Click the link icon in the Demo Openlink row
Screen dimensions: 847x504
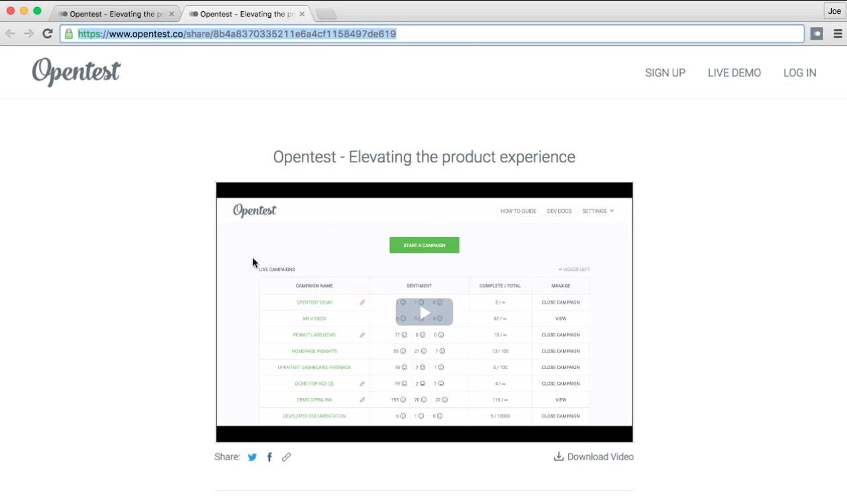(x=362, y=400)
